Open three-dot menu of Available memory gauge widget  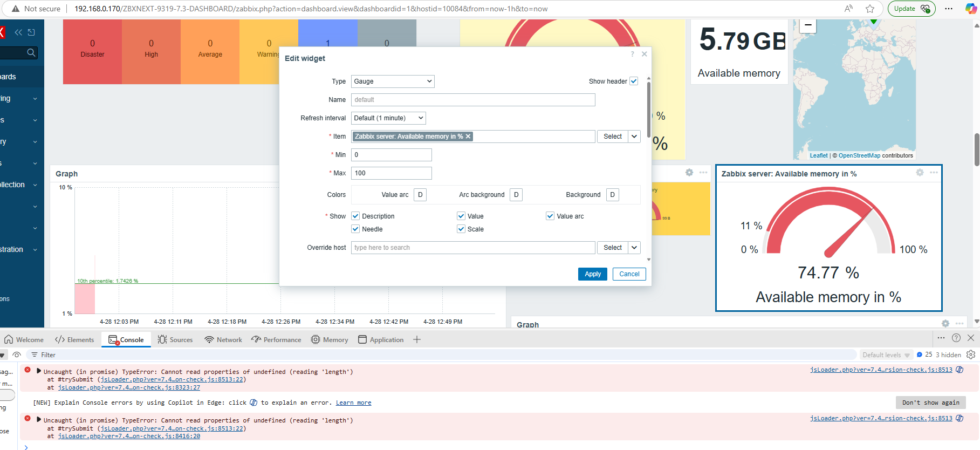[934, 173]
